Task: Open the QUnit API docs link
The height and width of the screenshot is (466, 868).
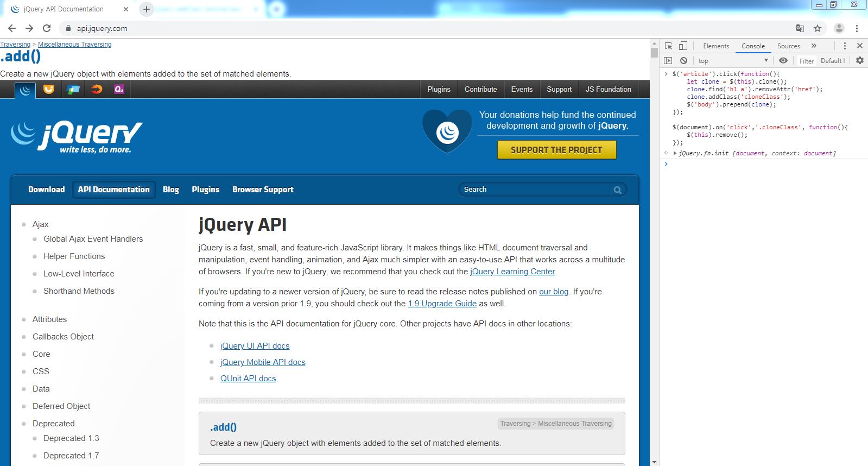Action: pos(248,379)
